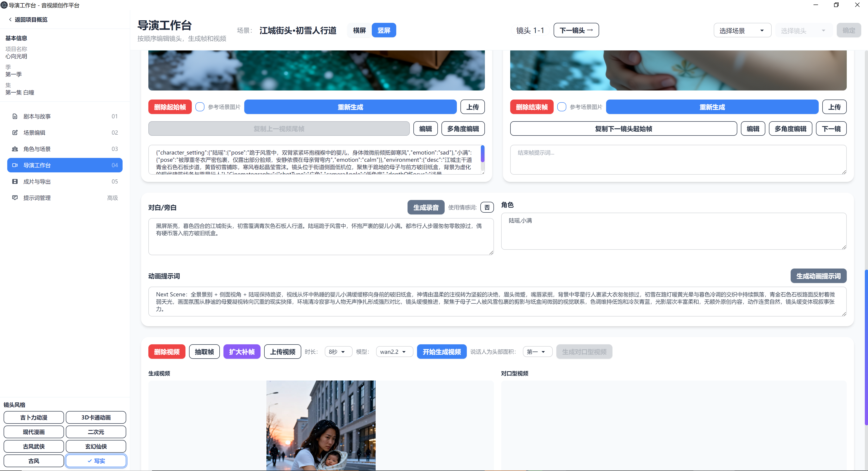Click the camera icon for 导演工作台
The width and height of the screenshot is (868, 471).
[15, 165]
